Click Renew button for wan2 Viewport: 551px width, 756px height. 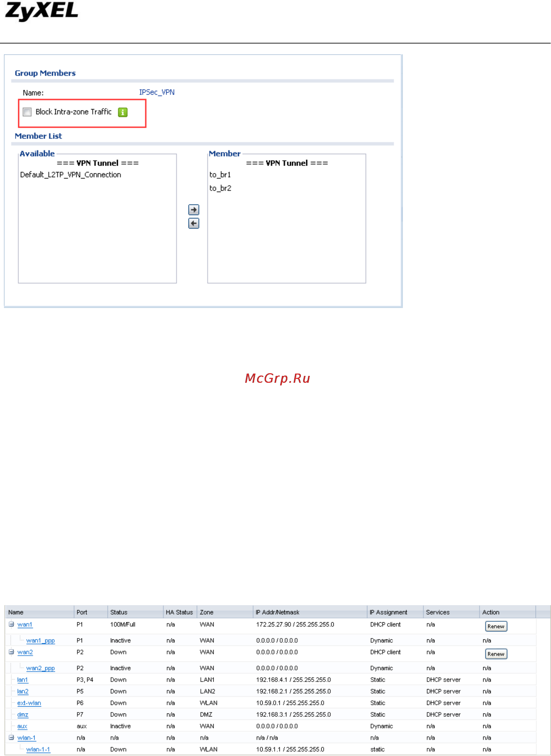coord(496,654)
